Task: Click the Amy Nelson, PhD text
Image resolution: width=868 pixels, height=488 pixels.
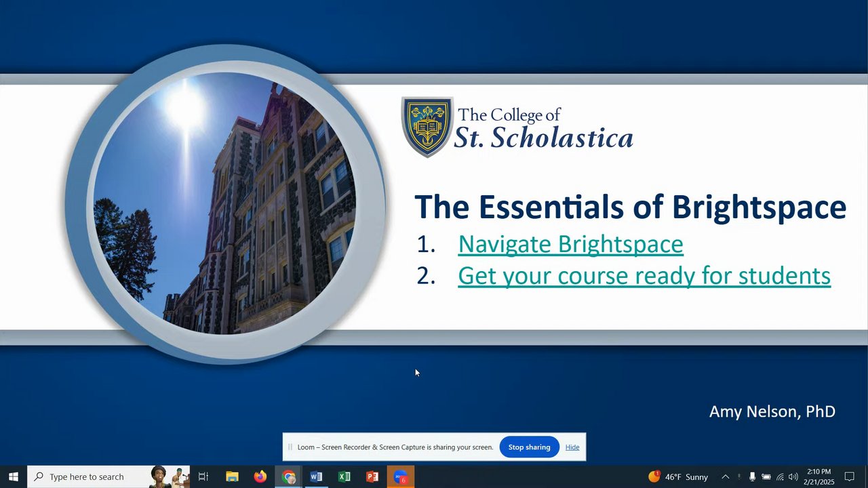Action: (772, 411)
